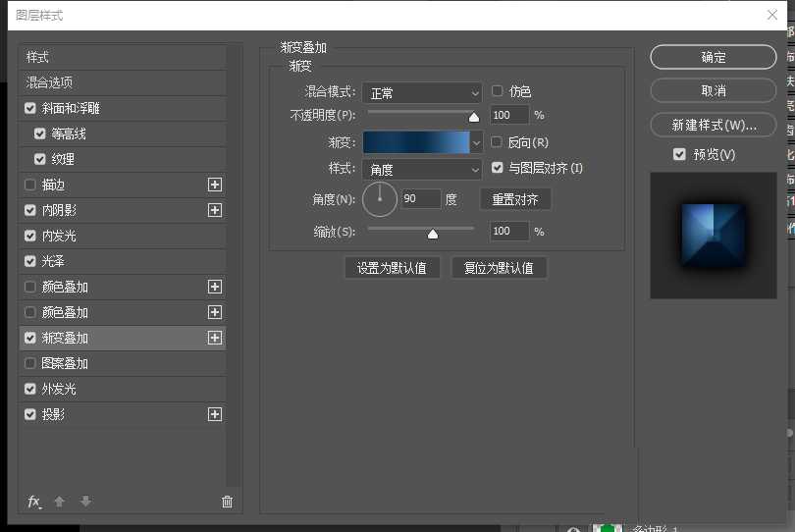Click the plus icon beside 渐变叠加
Viewport: 795px width, 532px height.
point(215,338)
